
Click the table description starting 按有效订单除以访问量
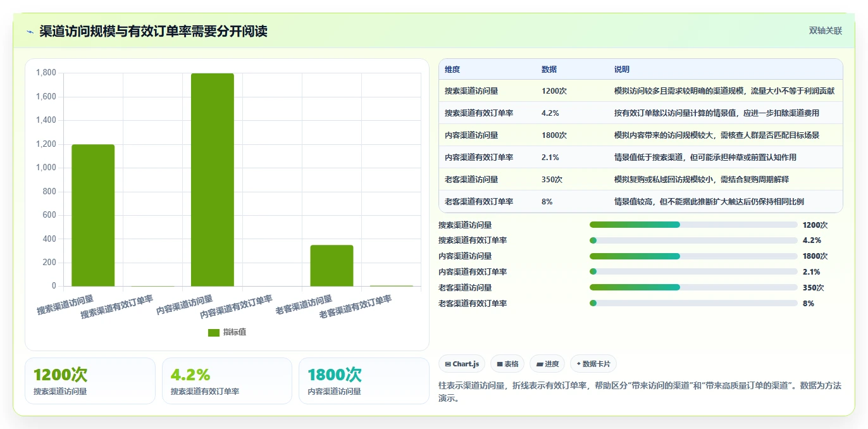click(x=717, y=113)
